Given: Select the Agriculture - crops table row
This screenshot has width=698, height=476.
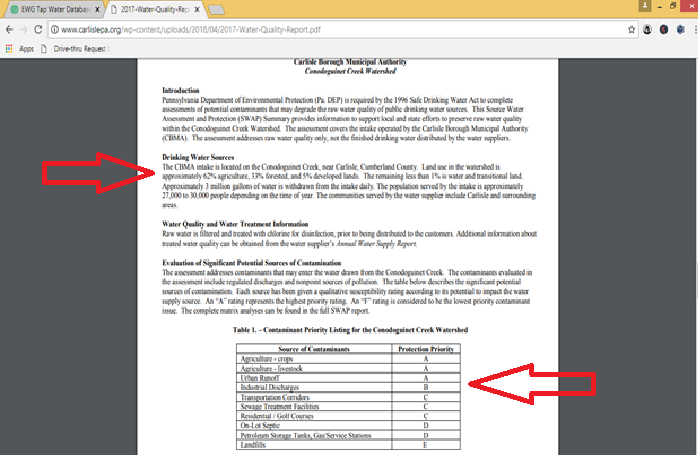Looking at the screenshot, I should pyautogui.click(x=348, y=359).
